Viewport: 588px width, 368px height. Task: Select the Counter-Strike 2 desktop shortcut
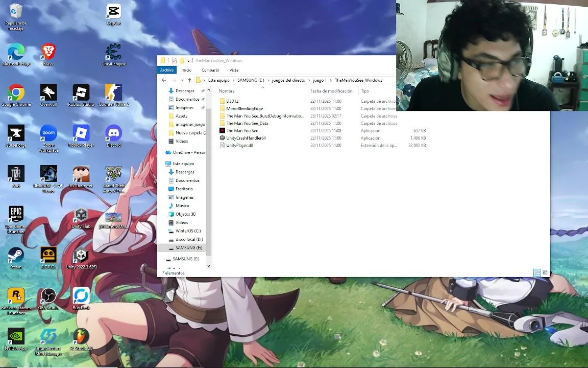coord(114,96)
